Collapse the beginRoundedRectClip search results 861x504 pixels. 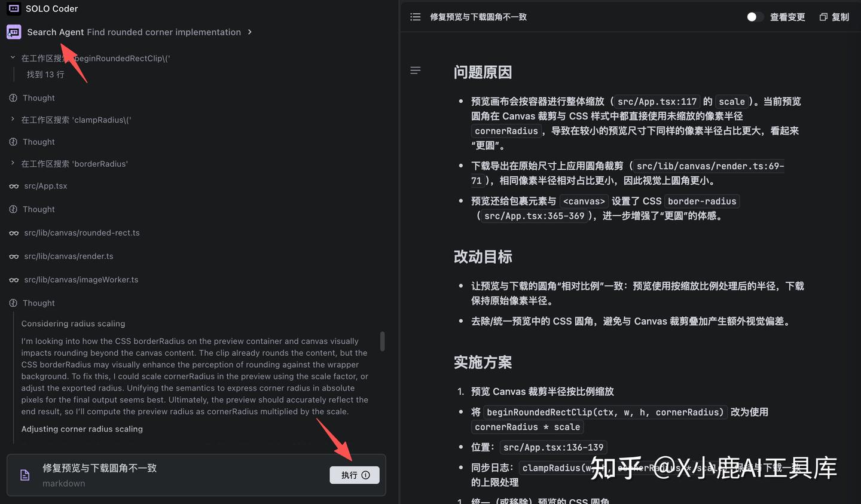[13, 58]
